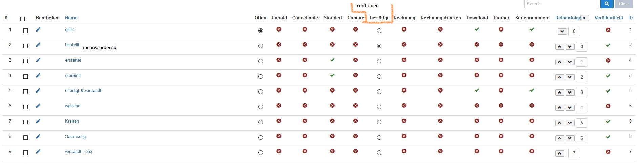Click red Unpaid cross in wartend row

(279, 106)
